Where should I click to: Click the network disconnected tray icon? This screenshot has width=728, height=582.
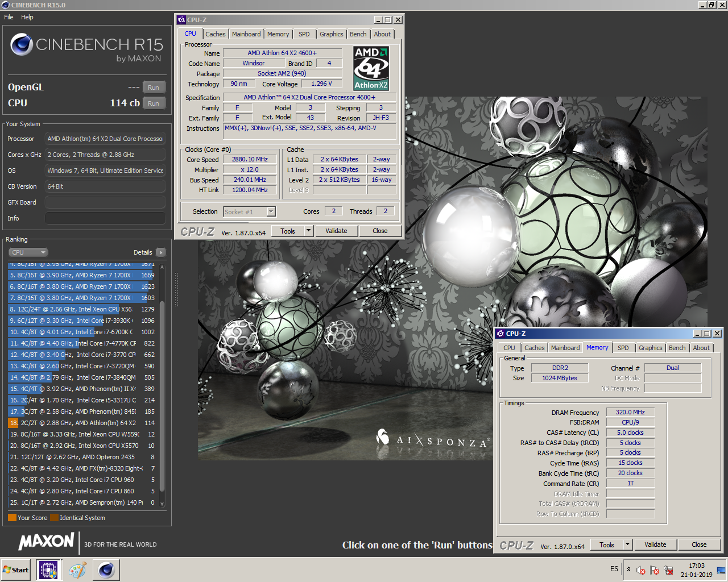(668, 570)
